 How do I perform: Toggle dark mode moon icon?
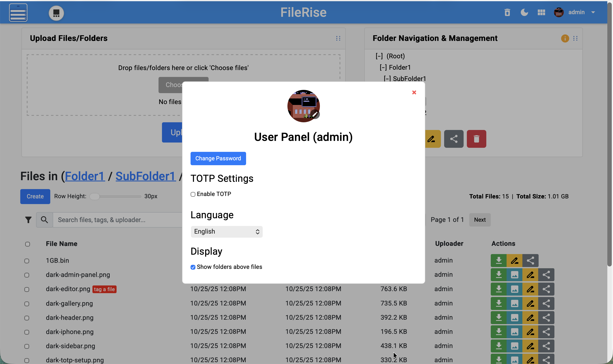click(524, 12)
